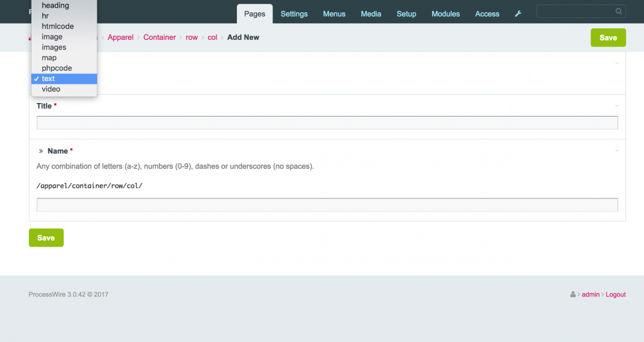The width and height of the screenshot is (644, 342).
Task: Click the double-arrow icon beside Name
Action: click(x=41, y=151)
